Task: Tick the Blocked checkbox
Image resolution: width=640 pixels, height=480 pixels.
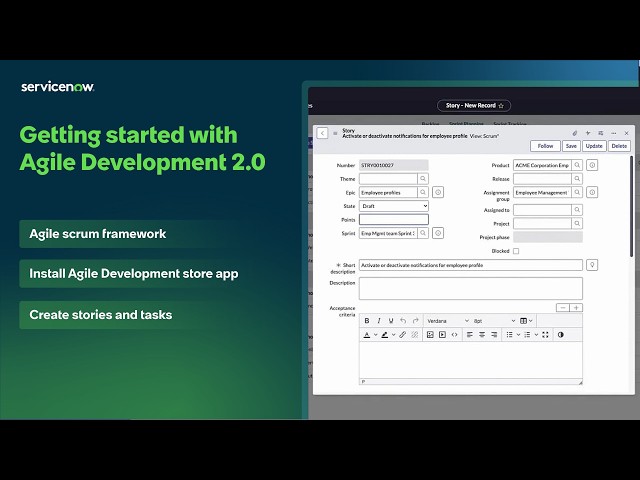Action: 516,251
